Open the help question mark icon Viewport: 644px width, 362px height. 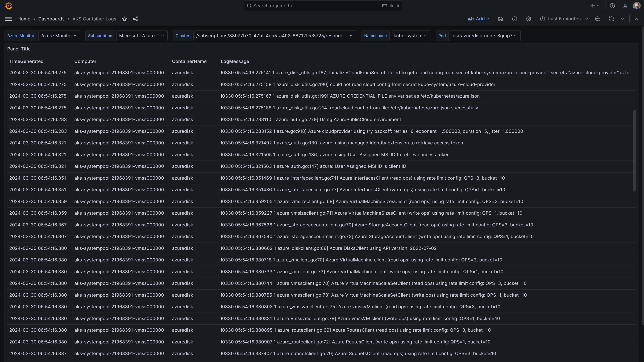(x=612, y=6)
